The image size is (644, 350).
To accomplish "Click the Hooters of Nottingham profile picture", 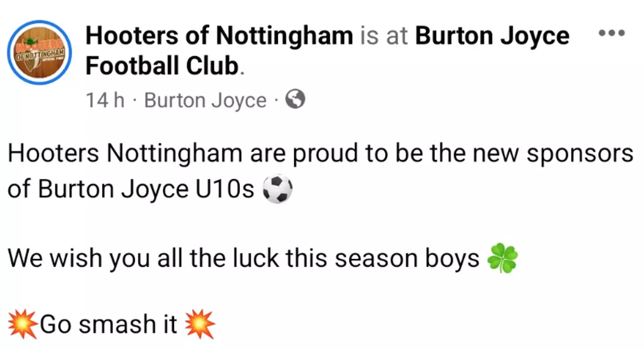I will point(40,52).
